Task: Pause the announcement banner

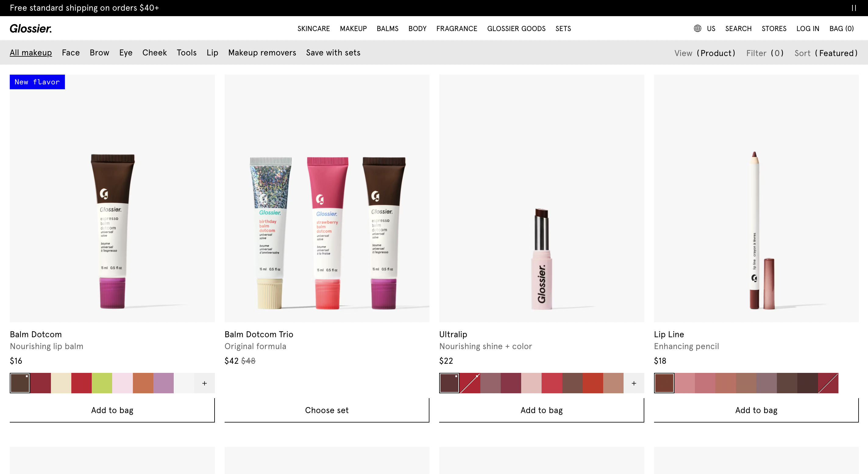Action: coord(853,8)
